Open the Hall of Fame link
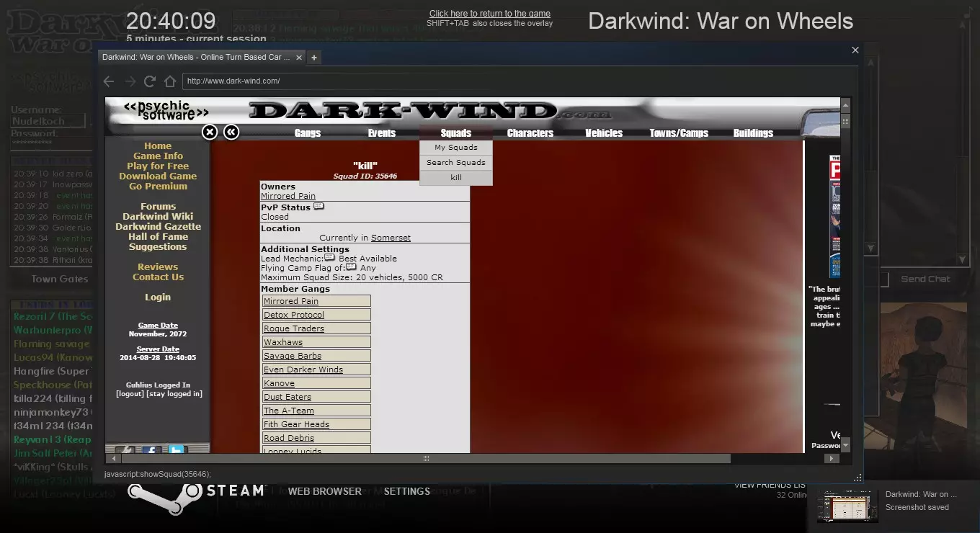 point(158,237)
